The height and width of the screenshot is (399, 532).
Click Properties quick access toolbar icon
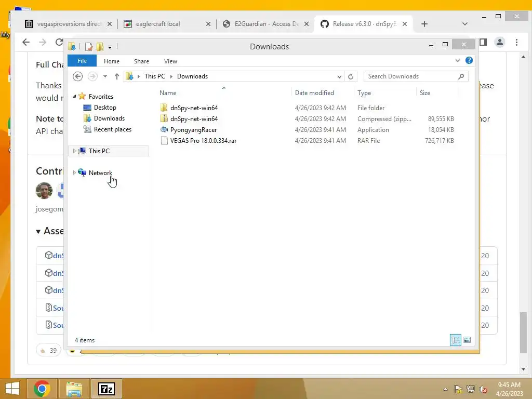pos(88,46)
